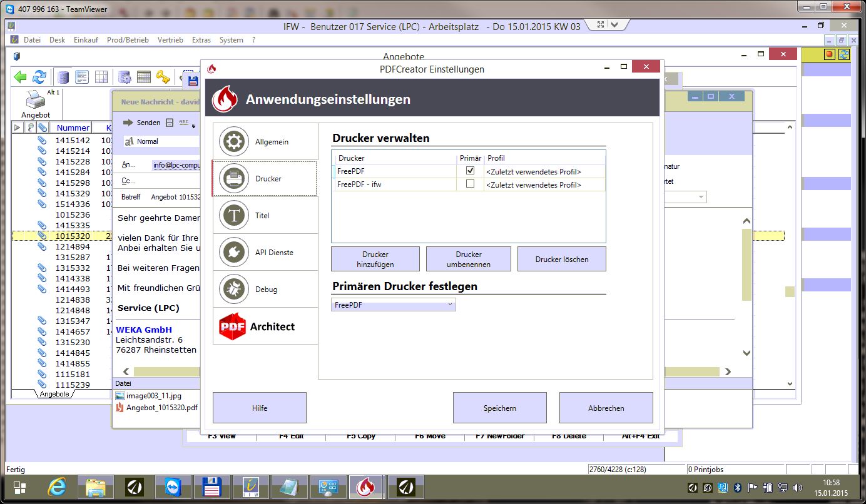Click the PDF Architect logo
Viewport: 866px width, 504px height.
tap(257, 326)
